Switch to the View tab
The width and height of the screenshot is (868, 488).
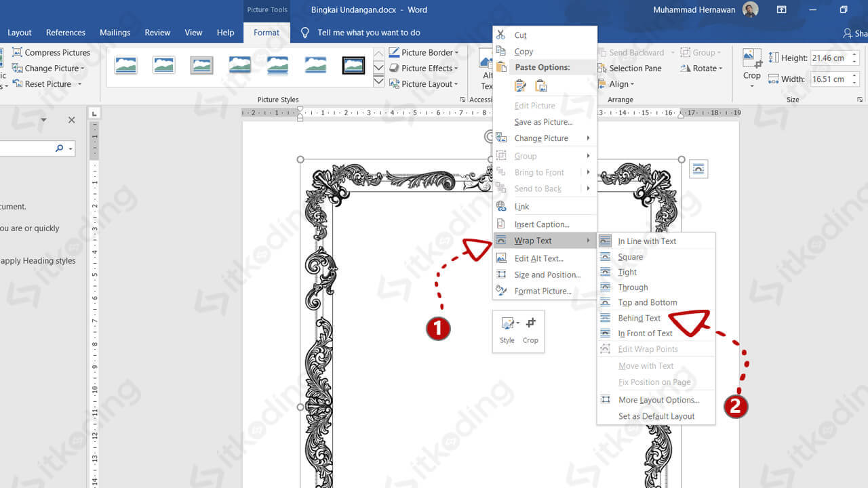(193, 33)
